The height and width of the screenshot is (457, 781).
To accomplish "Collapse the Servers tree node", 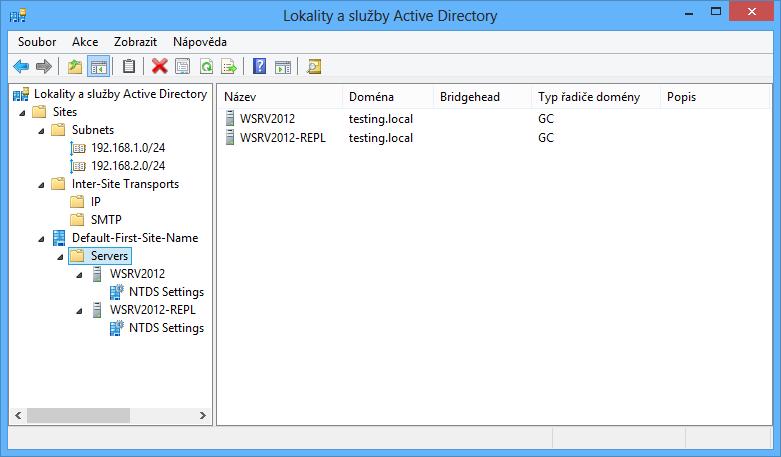I will tap(60, 257).
